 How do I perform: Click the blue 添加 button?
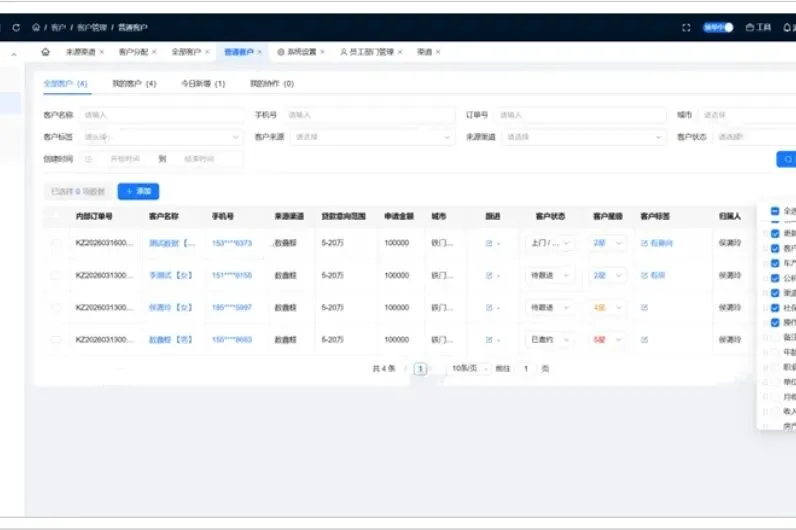(x=138, y=191)
